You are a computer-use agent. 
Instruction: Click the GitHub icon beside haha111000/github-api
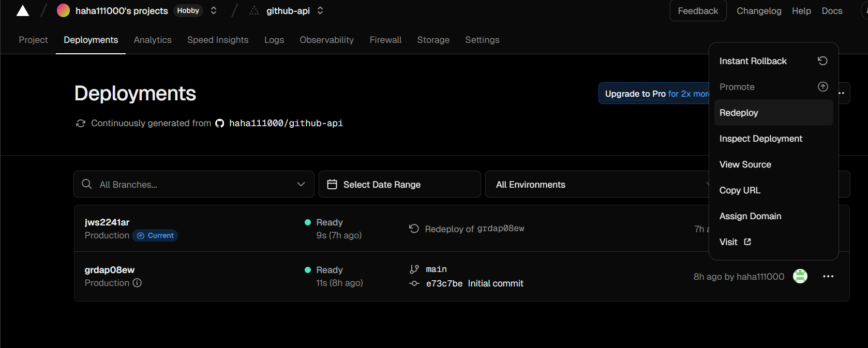pyautogui.click(x=220, y=124)
